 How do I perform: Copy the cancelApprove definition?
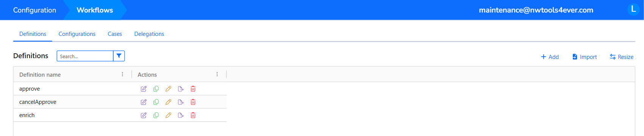tap(156, 102)
